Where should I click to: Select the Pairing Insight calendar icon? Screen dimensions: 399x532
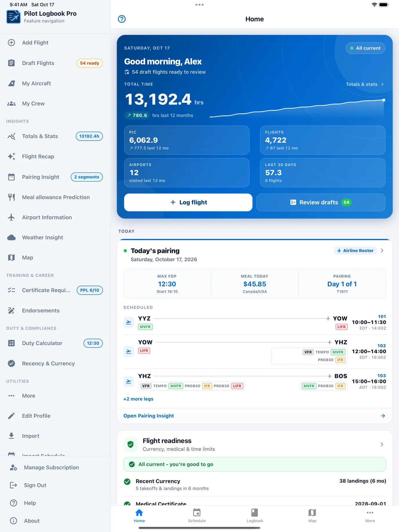[11, 177]
